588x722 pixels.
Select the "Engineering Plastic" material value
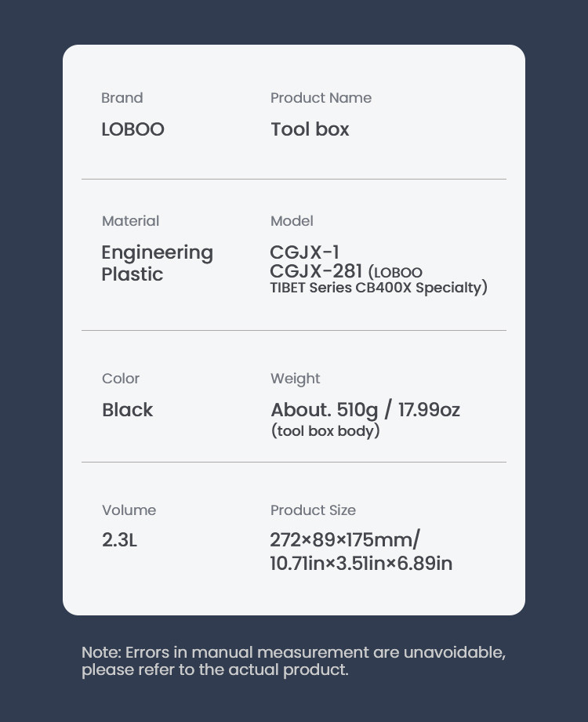[x=157, y=263]
